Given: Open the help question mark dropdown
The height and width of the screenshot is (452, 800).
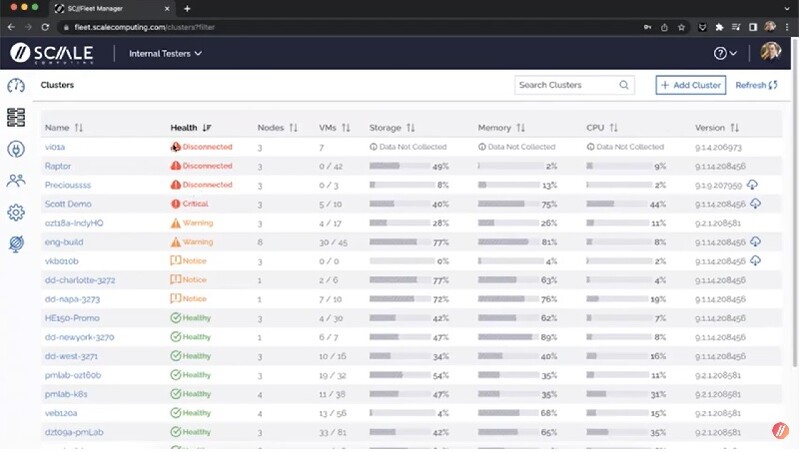Looking at the screenshot, I should click(x=725, y=53).
